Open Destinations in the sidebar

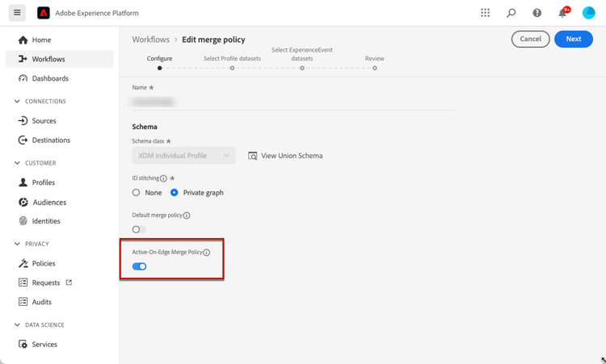pyautogui.click(x=50, y=140)
